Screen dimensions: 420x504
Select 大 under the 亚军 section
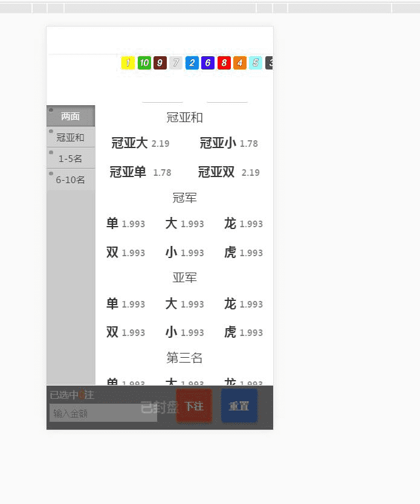pyautogui.click(x=184, y=304)
